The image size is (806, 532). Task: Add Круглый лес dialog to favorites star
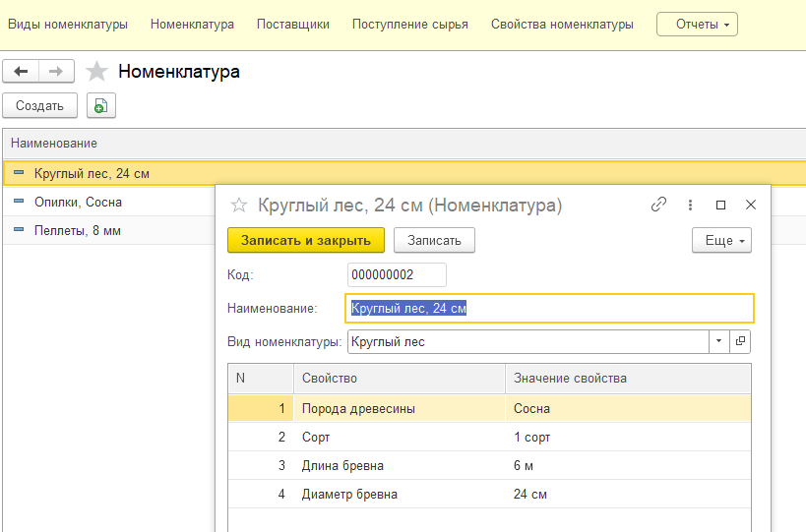click(x=238, y=206)
